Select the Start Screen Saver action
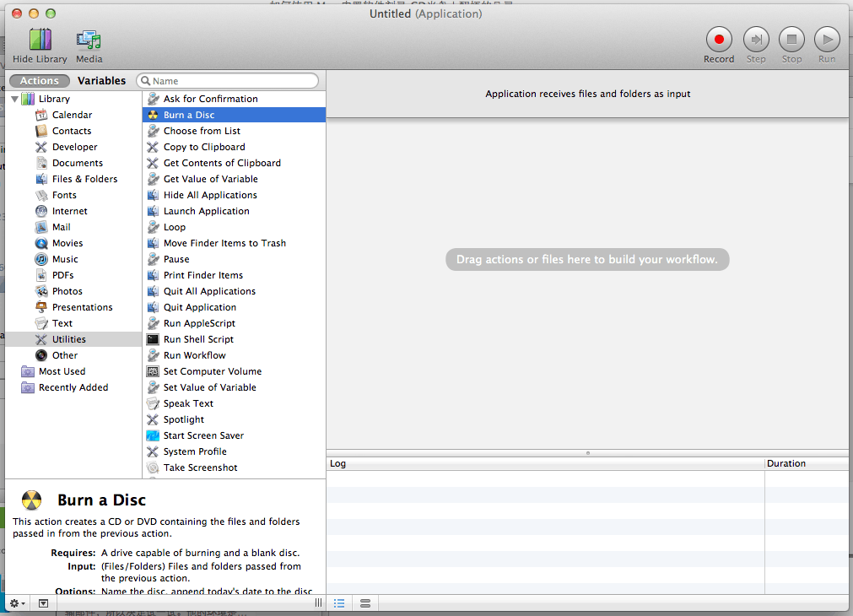The height and width of the screenshot is (616, 853). 234,436
